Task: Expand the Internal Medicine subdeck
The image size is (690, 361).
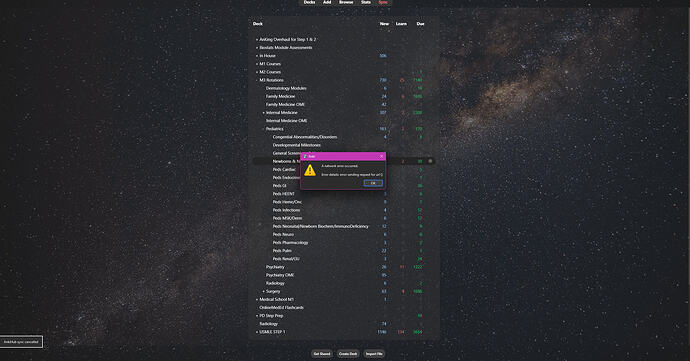Action: [x=264, y=113]
